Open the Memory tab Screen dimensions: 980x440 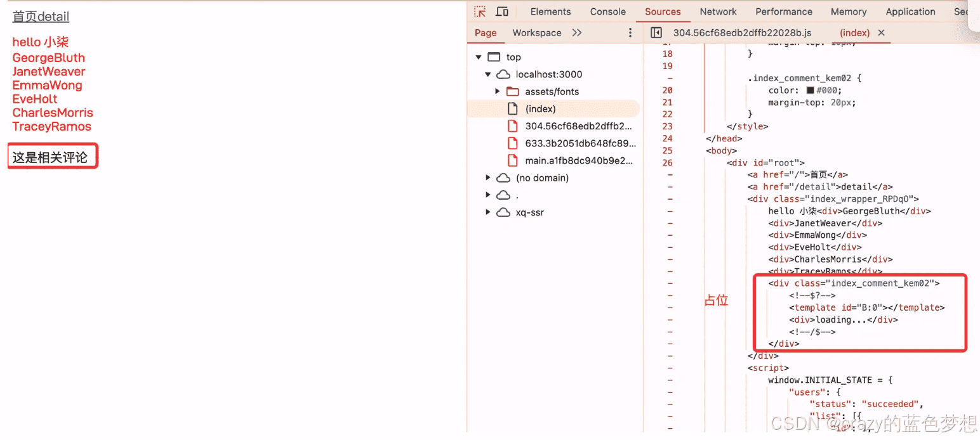(849, 11)
